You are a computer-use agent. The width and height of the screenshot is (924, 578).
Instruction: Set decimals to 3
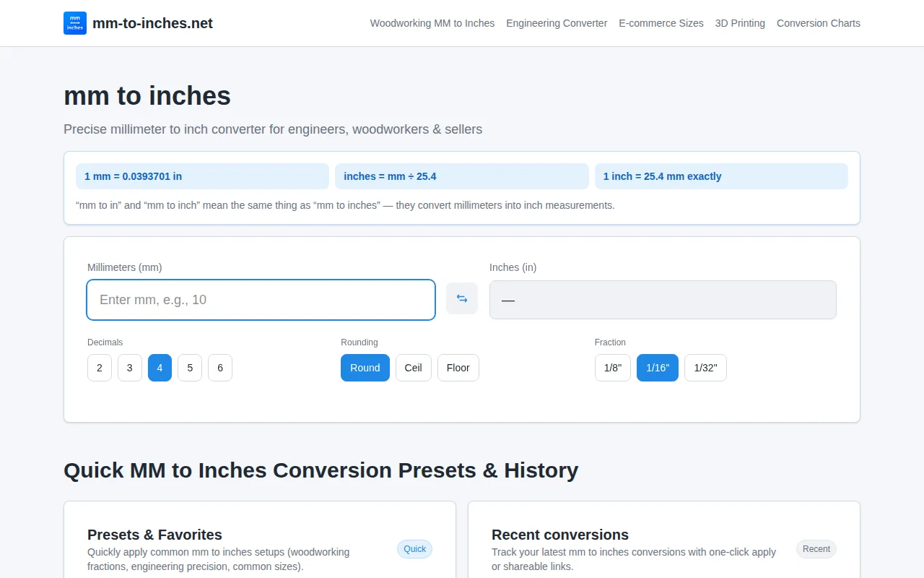[130, 368]
